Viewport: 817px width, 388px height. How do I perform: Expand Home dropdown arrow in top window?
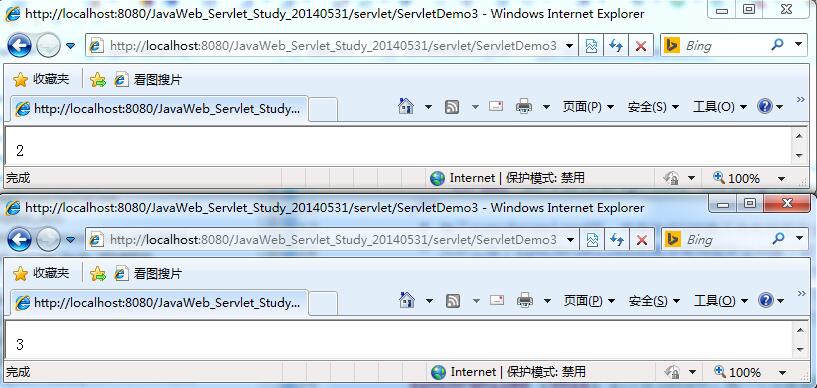pos(428,107)
